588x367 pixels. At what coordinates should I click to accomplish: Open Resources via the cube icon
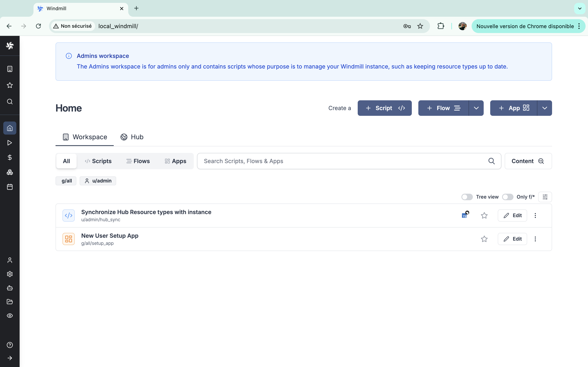10,172
